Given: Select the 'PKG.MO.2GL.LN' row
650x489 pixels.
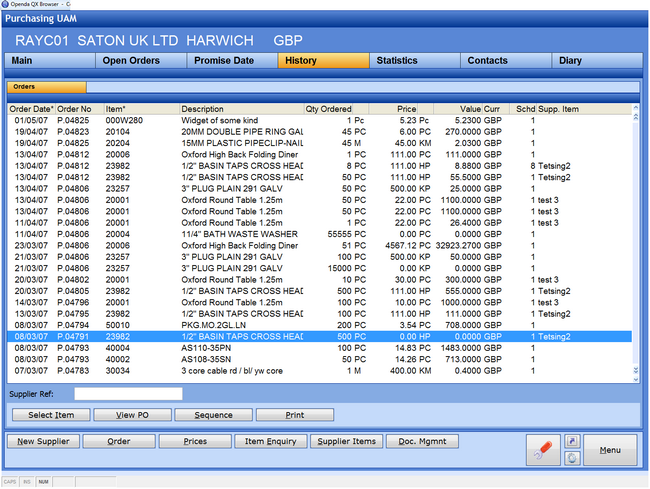Looking at the screenshot, I should coord(320,325).
